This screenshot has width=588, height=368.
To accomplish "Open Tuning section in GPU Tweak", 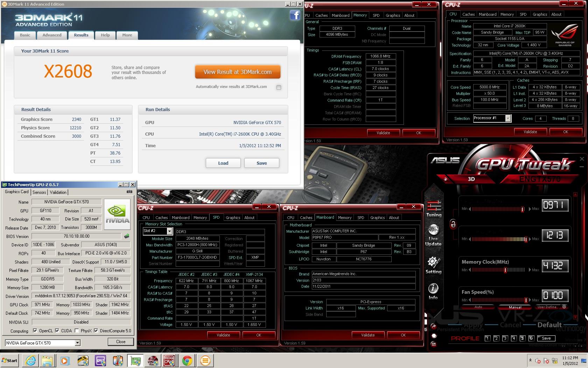I will coord(434,209).
